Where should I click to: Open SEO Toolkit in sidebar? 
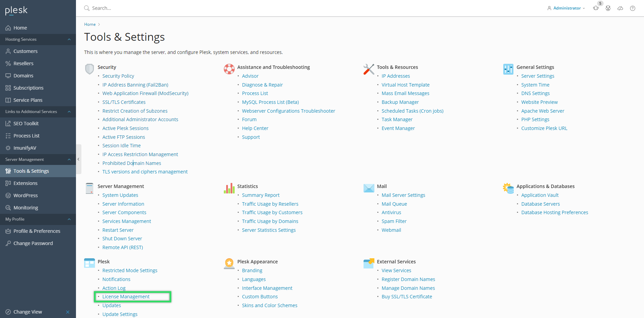[38, 124]
